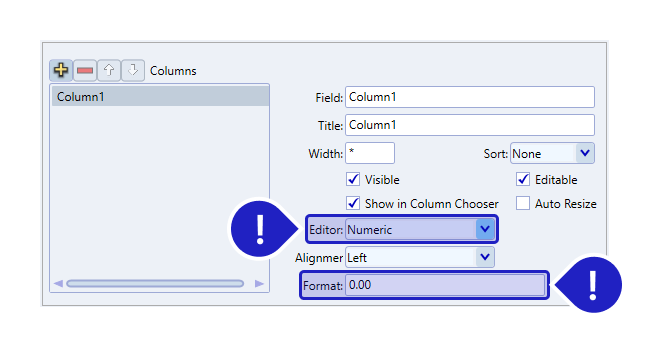The width and height of the screenshot is (668, 363).
Task: Remove selected column with red minus icon
Action: [x=85, y=70]
